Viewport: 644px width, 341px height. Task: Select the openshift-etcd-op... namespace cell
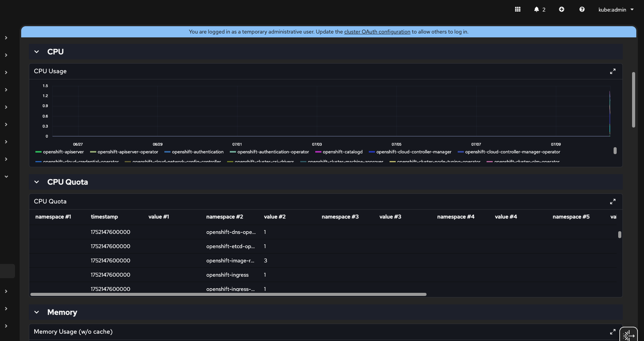231,246
